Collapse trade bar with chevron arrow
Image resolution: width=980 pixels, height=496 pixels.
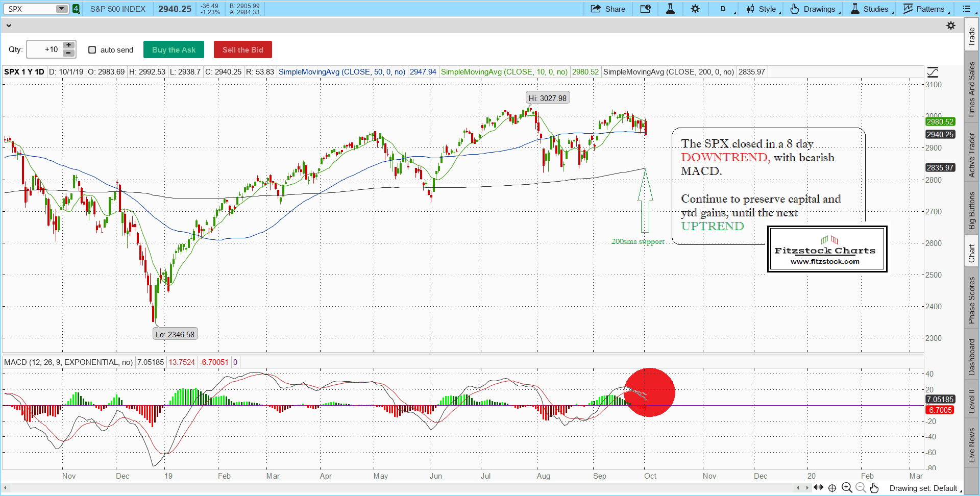coord(9,26)
